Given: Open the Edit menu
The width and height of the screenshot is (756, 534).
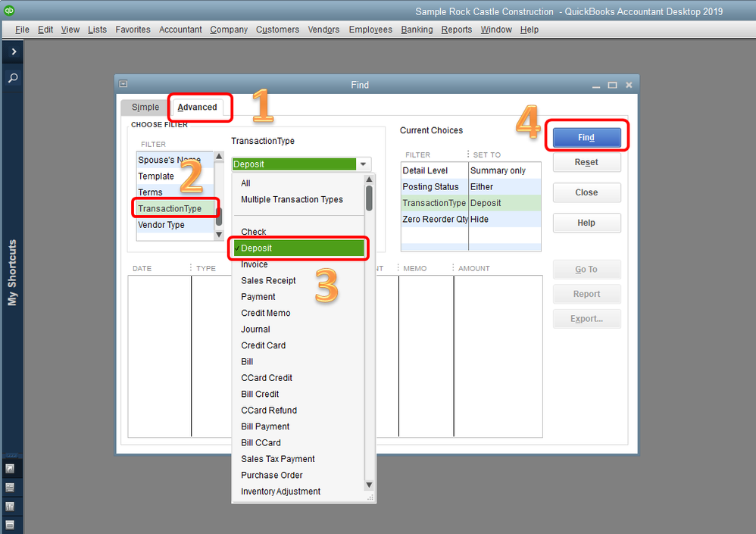Looking at the screenshot, I should [45, 30].
